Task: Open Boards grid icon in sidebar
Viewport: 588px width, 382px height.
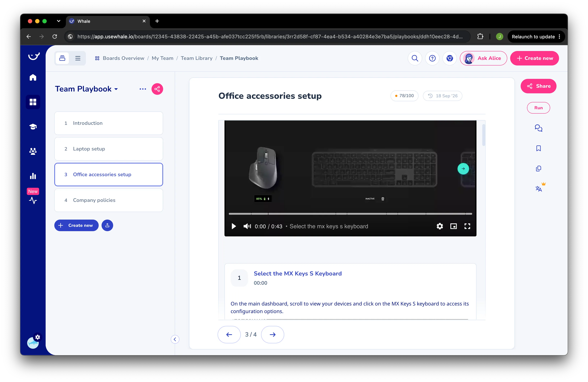Action: pyautogui.click(x=33, y=102)
